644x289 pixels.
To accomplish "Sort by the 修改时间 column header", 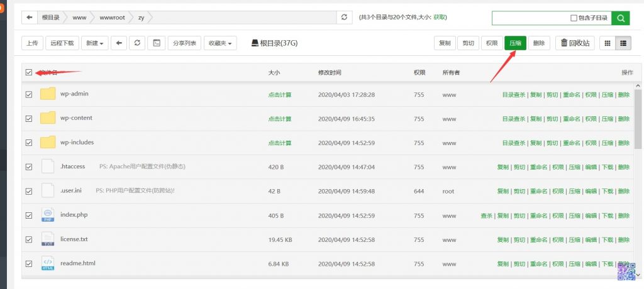I will (330, 73).
